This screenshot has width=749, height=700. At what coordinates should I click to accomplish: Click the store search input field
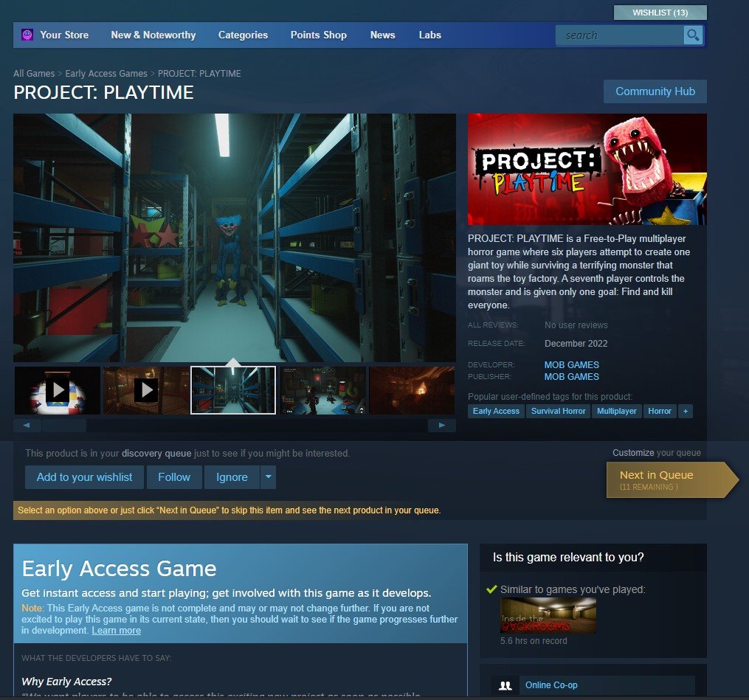coord(620,35)
